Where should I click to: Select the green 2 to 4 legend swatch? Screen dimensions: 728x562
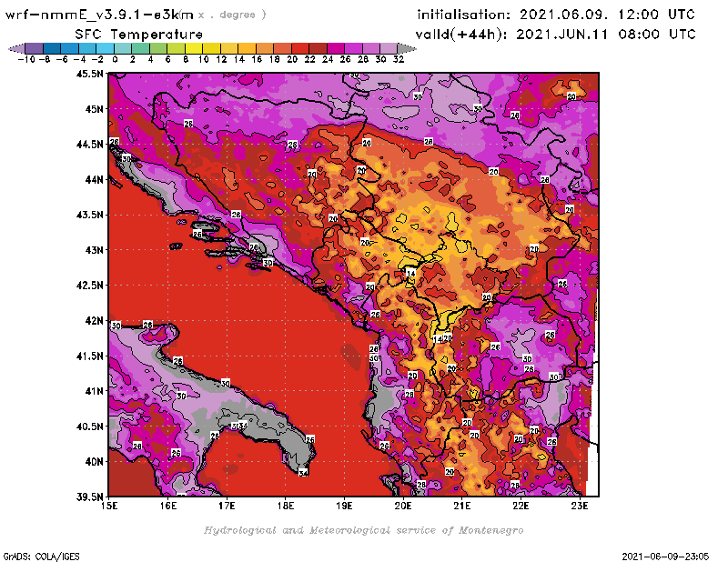(140, 48)
